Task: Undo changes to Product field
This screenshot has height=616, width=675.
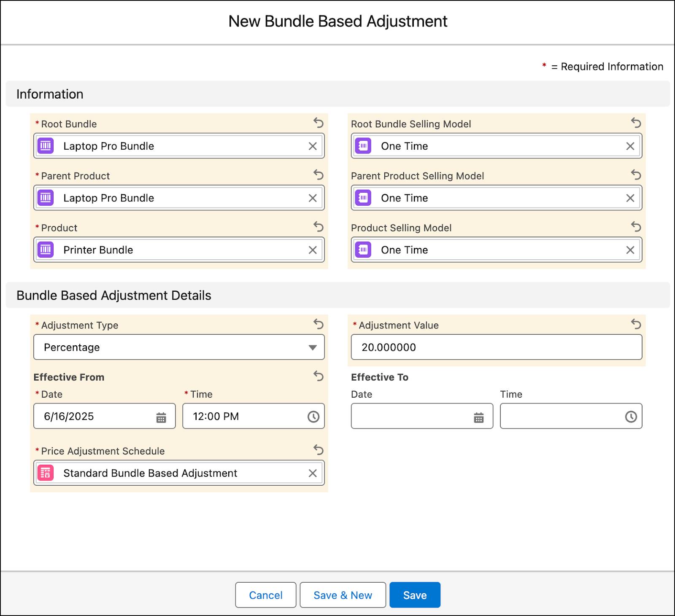Action: (x=319, y=227)
